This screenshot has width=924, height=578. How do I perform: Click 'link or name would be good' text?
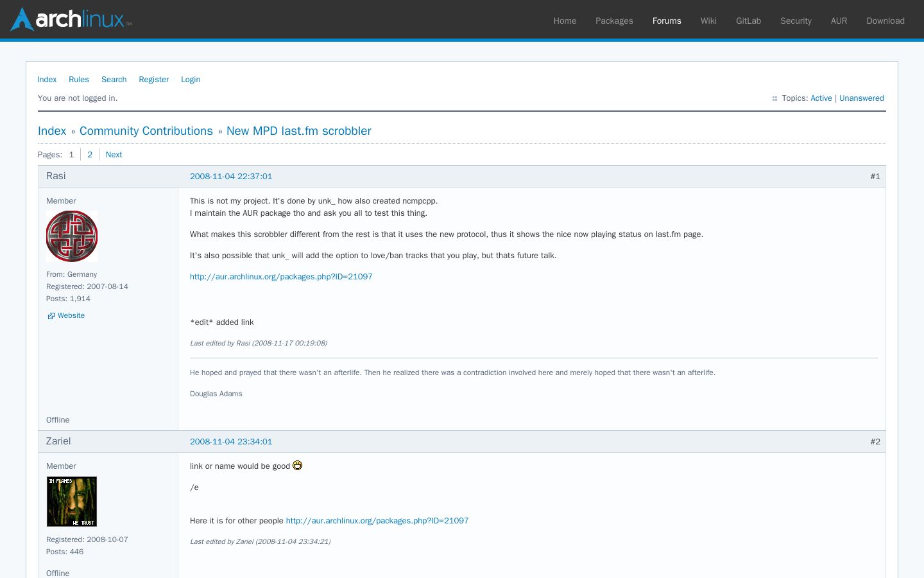tap(240, 466)
